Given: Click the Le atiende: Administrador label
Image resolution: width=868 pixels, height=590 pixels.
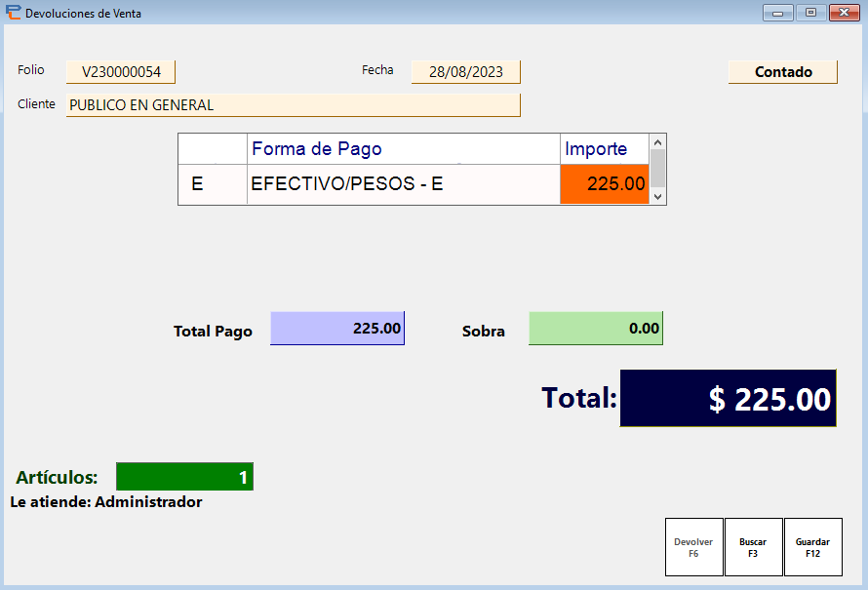Looking at the screenshot, I should (x=106, y=502).
